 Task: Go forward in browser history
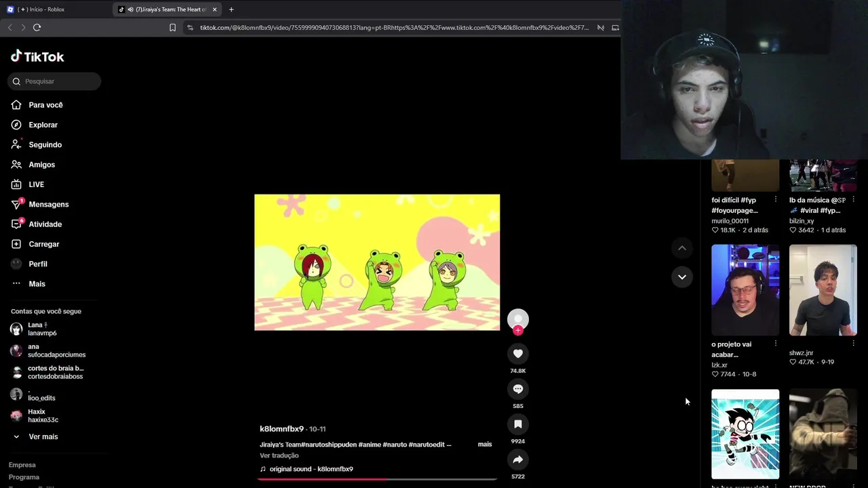click(x=23, y=27)
